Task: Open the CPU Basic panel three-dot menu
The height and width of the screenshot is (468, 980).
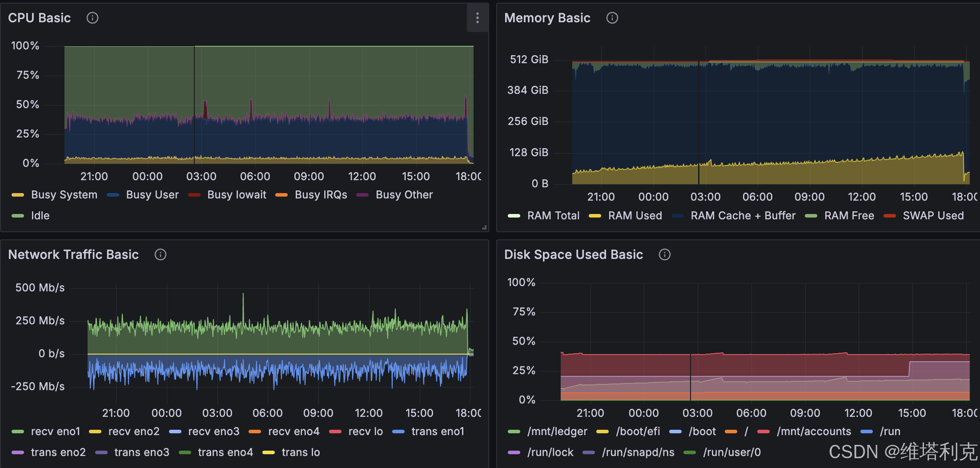Action: pyautogui.click(x=478, y=18)
